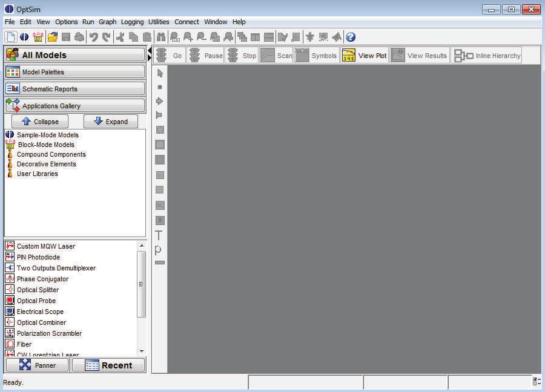Click the Pause simulation button
The width and height of the screenshot is (545, 392).
pos(205,56)
